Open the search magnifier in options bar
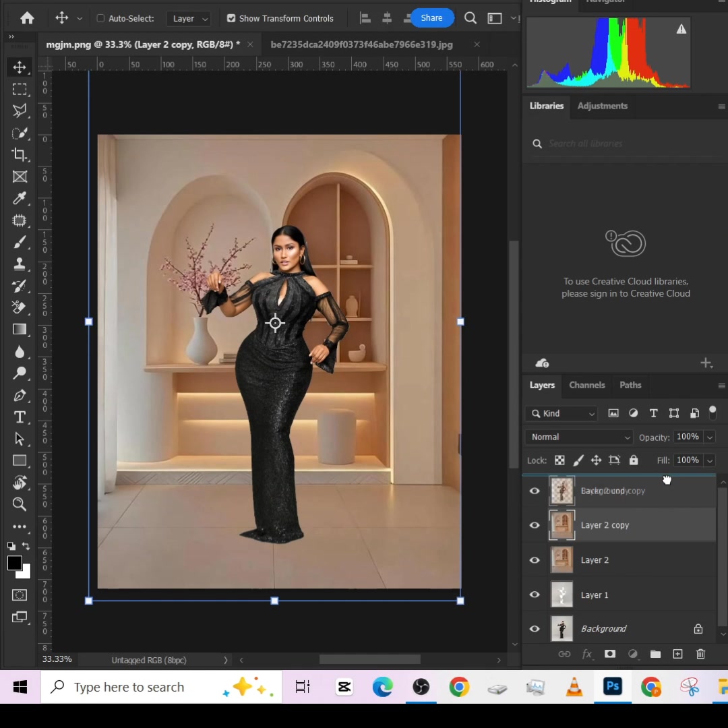This screenshot has height=728, width=728. point(471,18)
